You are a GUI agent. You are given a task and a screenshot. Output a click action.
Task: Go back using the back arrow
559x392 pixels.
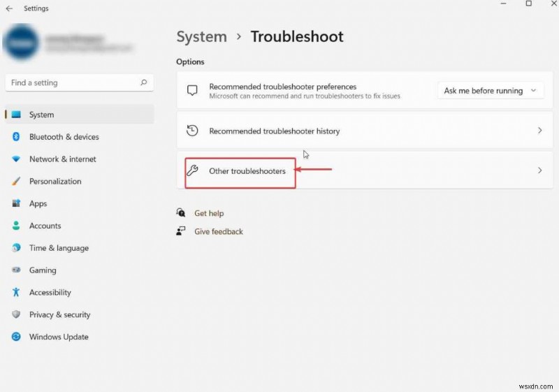tap(9, 8)
